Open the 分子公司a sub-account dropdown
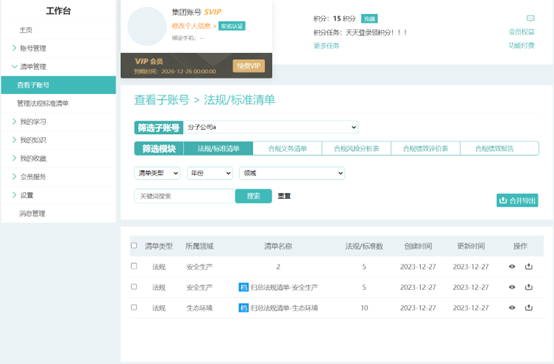 271,127
